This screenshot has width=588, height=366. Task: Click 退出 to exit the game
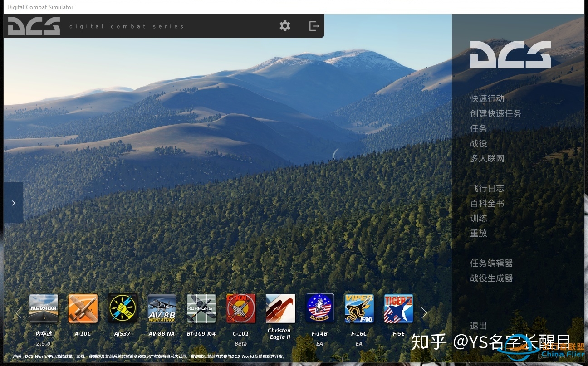coord(479,326)
